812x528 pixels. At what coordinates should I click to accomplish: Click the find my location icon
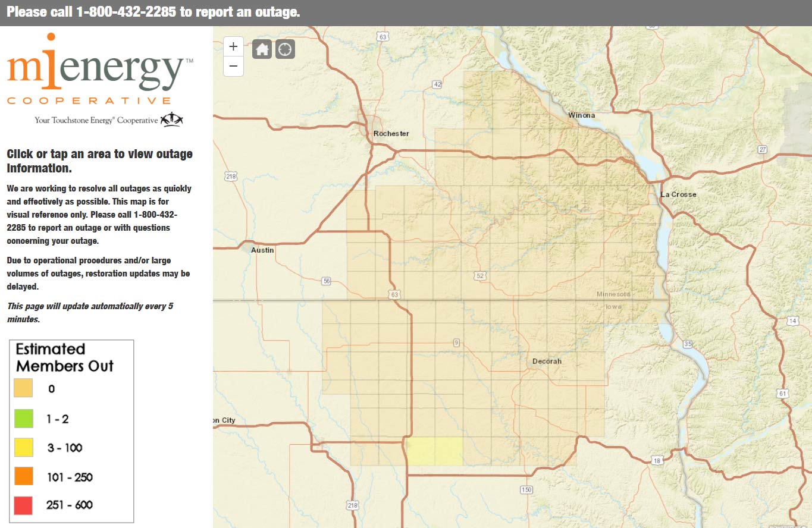click(x=286, y=49)
